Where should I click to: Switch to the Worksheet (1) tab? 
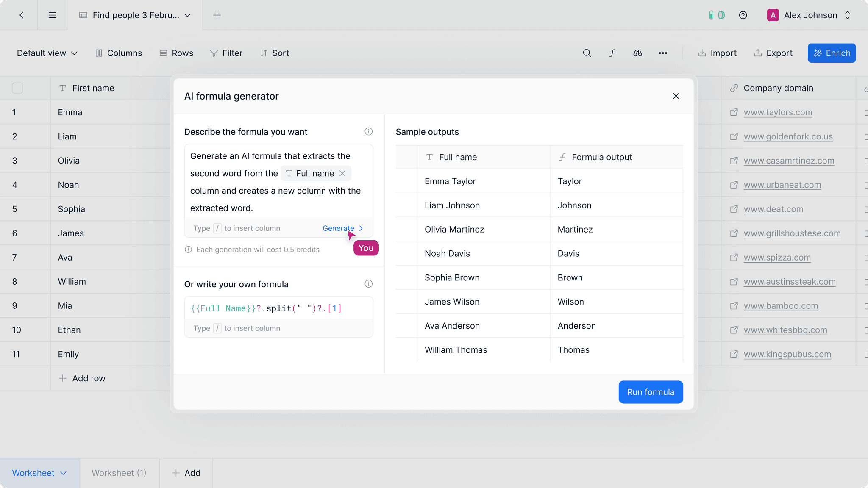(x=119, y=473)
